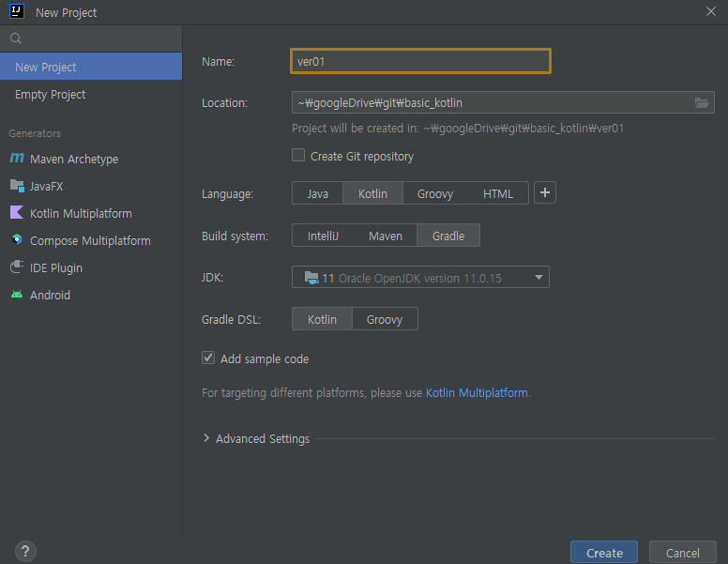Open the JDK version dropdown
Image resolution: width=728 pixels, height=564 pixels.
click(420, 278)
